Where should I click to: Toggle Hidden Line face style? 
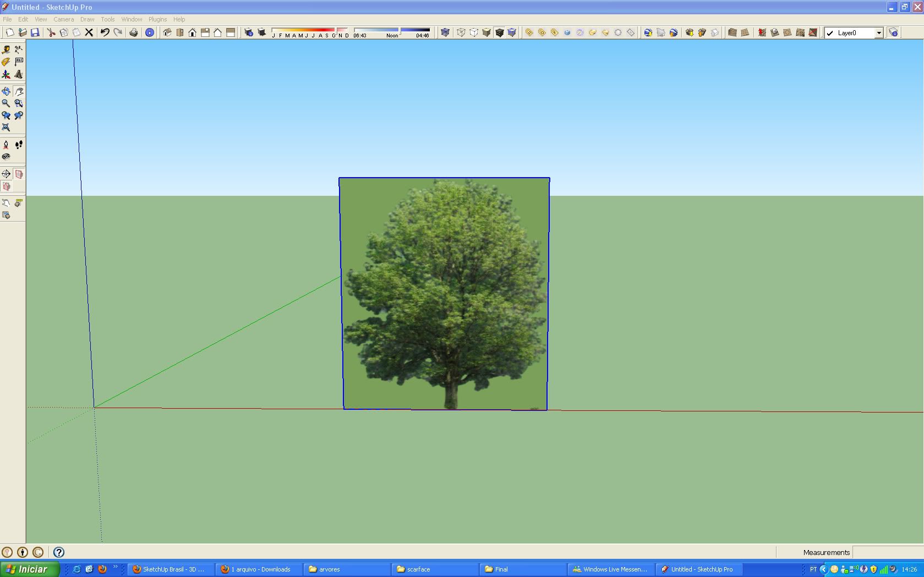point(474,32)
